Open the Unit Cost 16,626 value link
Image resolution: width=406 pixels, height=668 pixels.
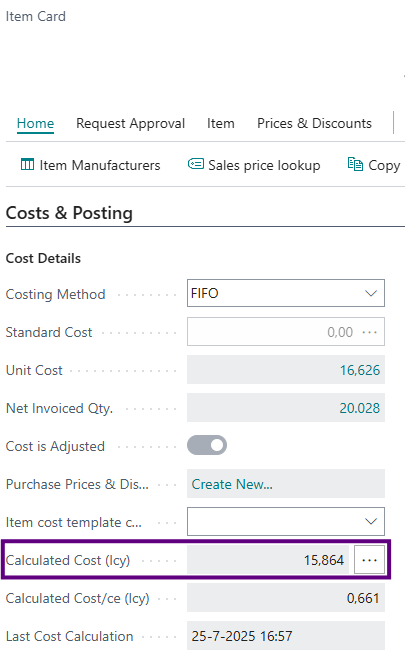[360, 370]
